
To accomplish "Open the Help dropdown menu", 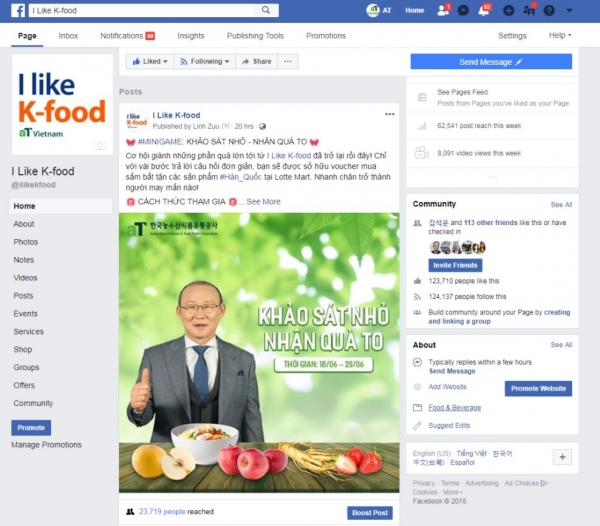I will click(x=560, y=35).
